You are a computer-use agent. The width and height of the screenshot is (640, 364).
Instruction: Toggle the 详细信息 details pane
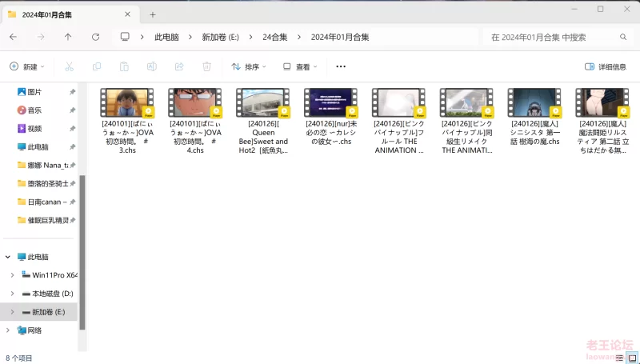tap(606, 67)
